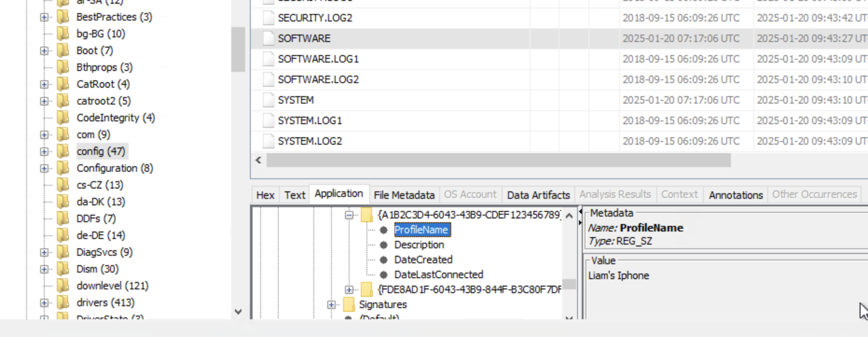Expand the Signatures registry node
868x337 pixels.
pyautogui.click(x=331, y=305)
